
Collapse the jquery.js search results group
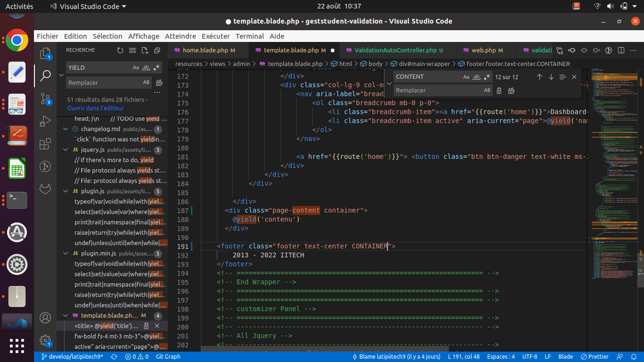pos(66,150)
